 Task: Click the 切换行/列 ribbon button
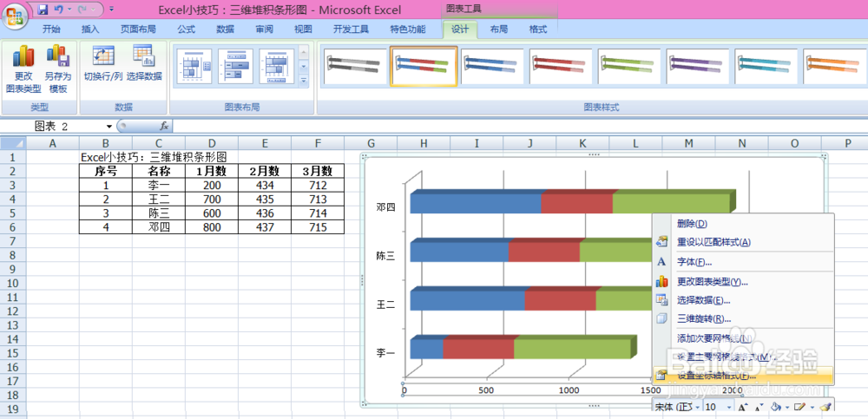click(x=103, y=63)
